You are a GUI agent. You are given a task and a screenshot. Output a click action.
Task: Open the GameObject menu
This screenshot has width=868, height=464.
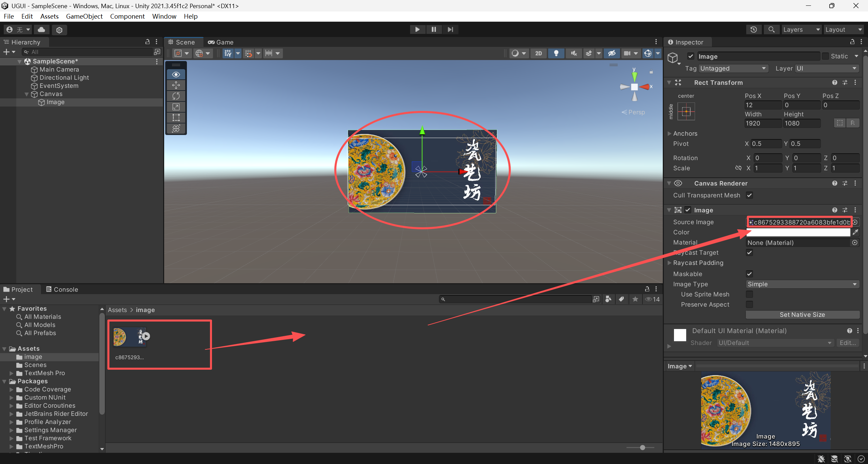click(x=84, y=16)
